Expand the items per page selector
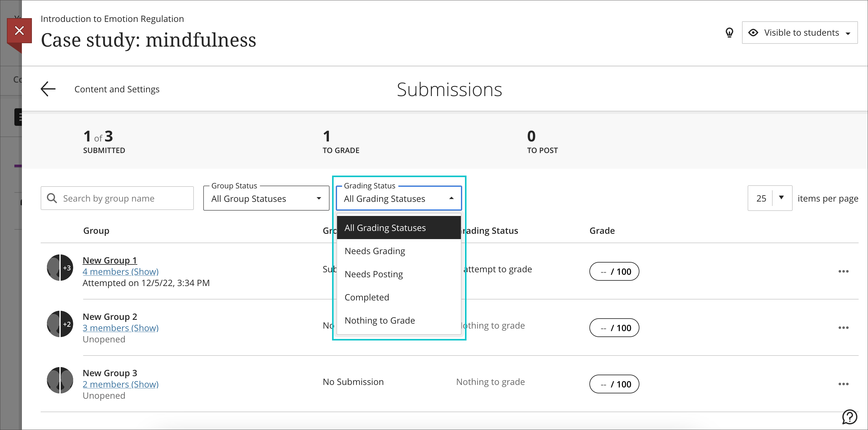 pyautogui.click(x=780, y=198)
